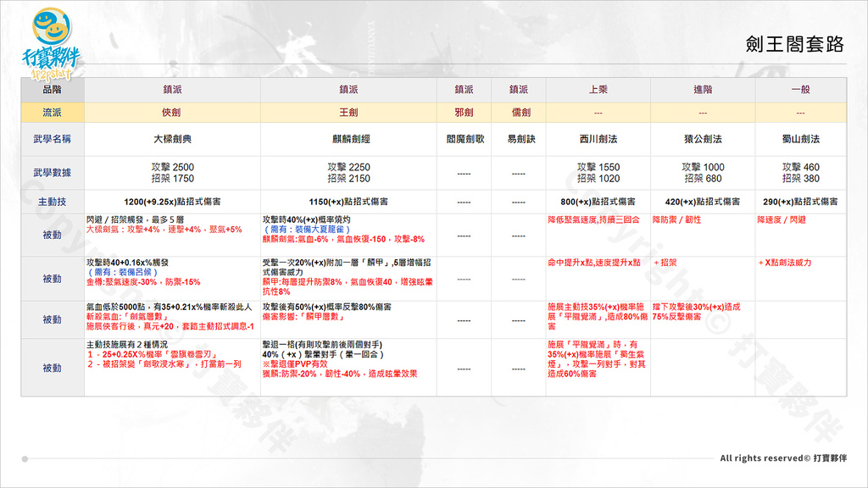Select the 易劍訣 martial art name
The height and width of the screenshot is (488, 868).
point(521,139)
